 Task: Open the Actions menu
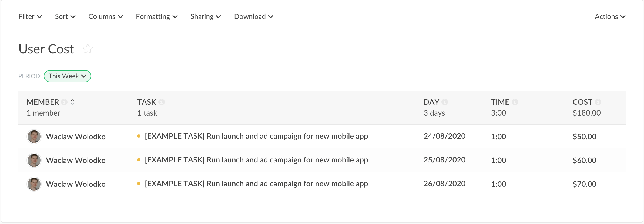610,17
